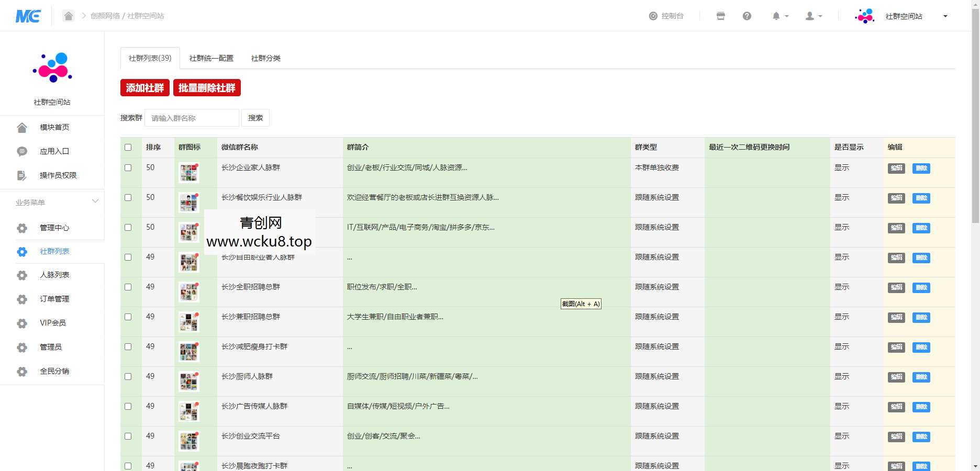Click the printer icon in the top bar
This screenshot has height=471, width=980.
point(721,16)
